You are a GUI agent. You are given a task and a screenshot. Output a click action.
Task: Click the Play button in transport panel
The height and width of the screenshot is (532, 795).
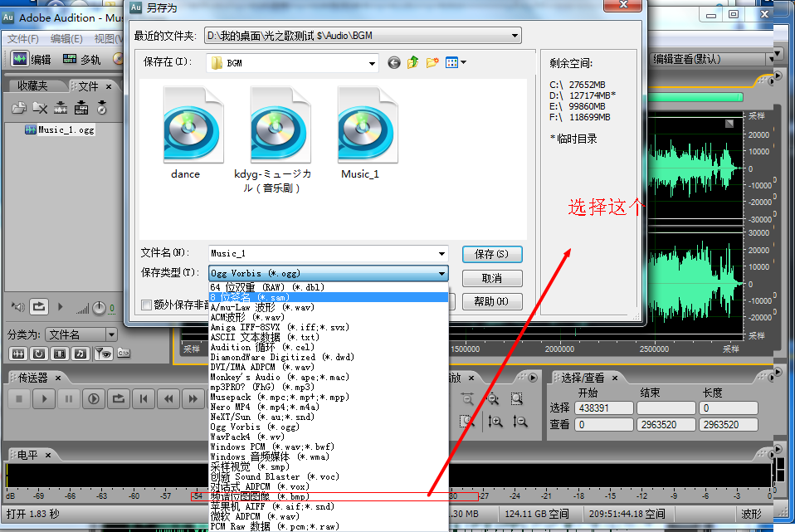pos(44,398)
